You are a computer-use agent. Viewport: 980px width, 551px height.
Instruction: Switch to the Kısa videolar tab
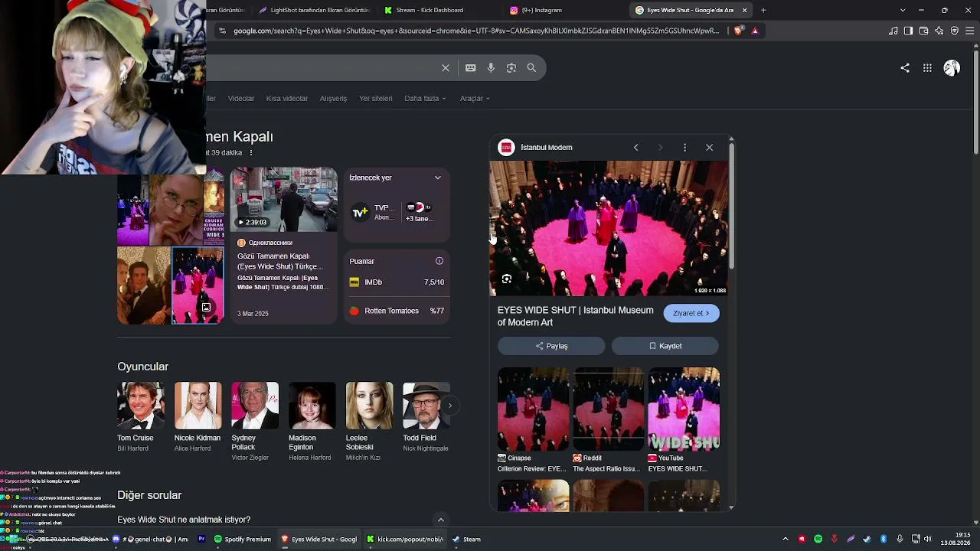pyautogui.click(x=287, y=98)
